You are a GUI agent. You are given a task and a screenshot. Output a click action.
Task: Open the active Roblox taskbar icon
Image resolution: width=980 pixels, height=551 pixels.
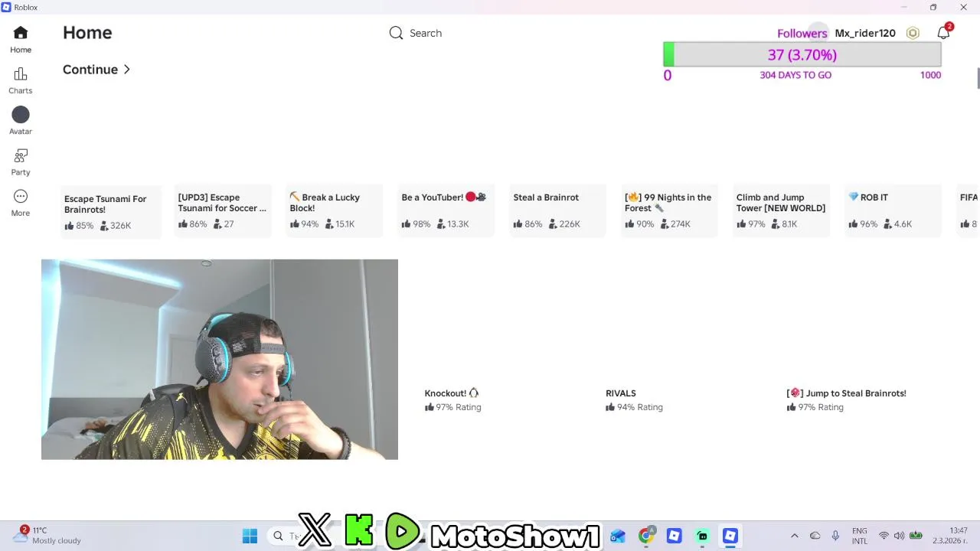tap(730, 536)
